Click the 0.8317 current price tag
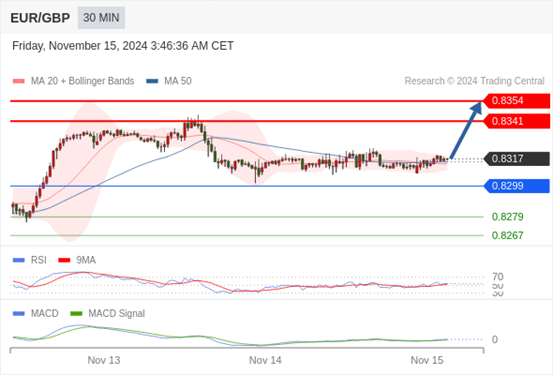 tap(516, 159)
